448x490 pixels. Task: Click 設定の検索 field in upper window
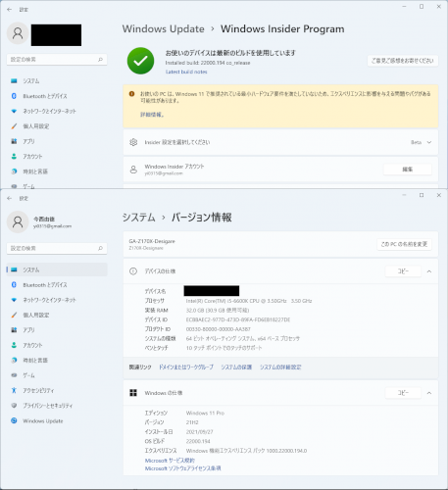click(57, 60)
